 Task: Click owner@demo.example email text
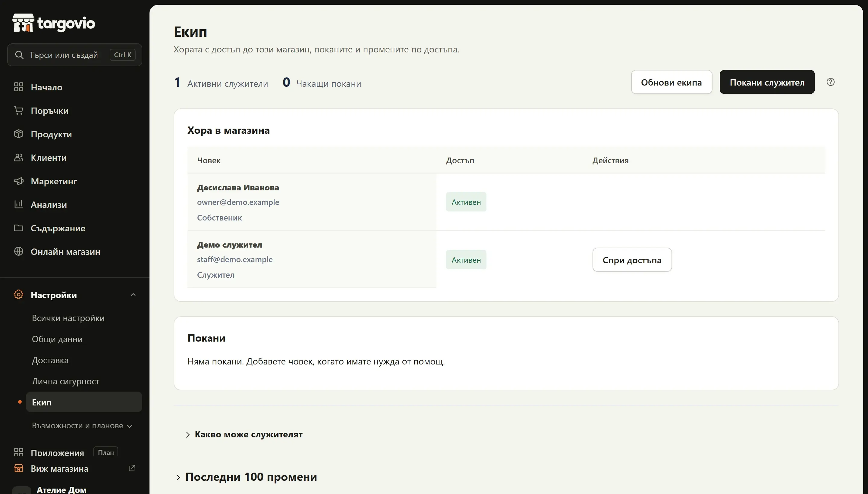(238, 202)
